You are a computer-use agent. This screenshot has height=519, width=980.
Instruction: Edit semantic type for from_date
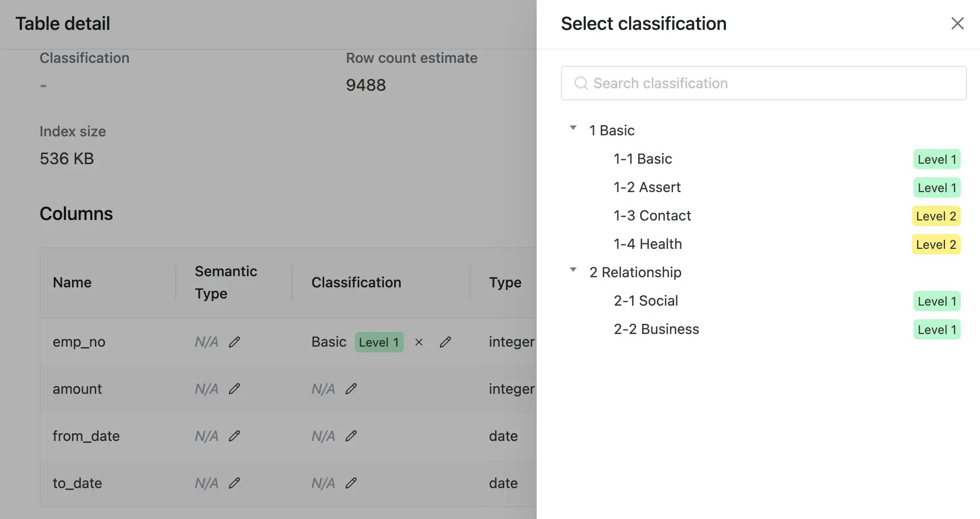click(234, 436)
